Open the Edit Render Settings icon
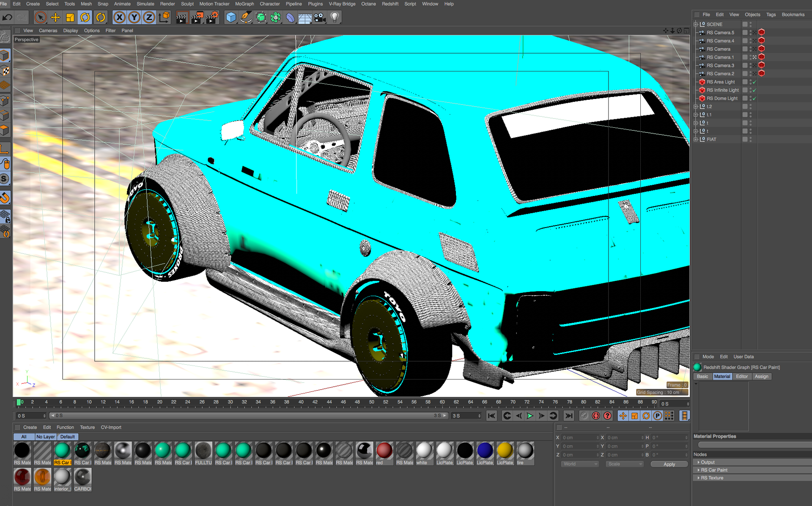 click(x=212, y=17)
